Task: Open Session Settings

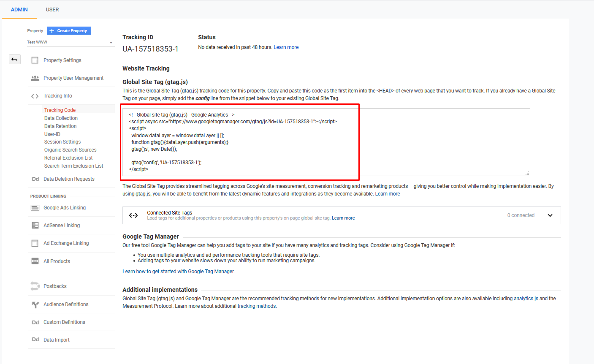Action: click(x=62, y=142)
